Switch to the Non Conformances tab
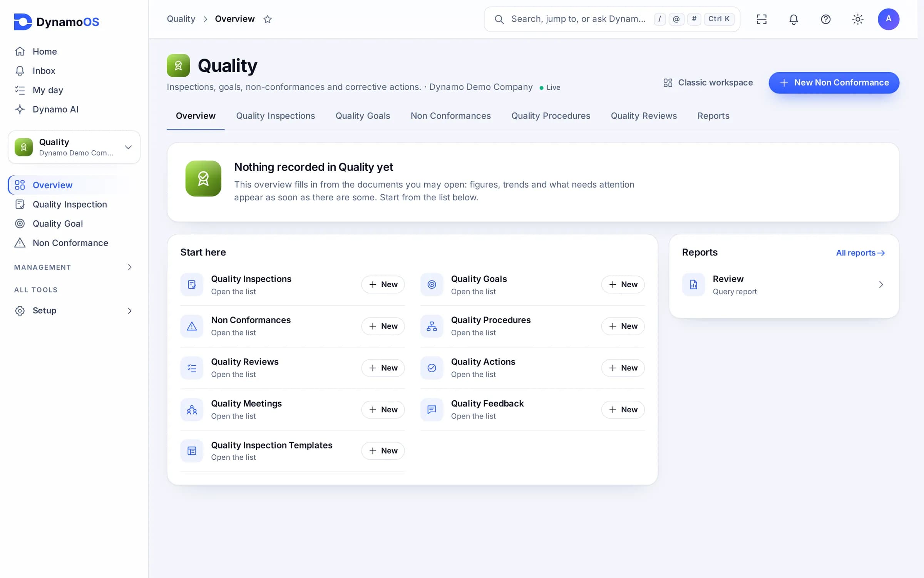 click(x=450, y=116)
